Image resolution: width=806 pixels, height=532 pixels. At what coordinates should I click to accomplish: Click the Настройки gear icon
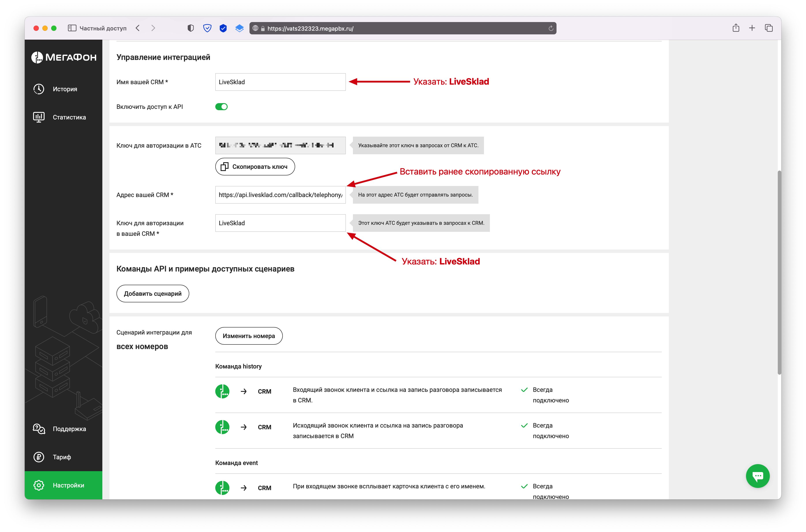tap(39, 485)
